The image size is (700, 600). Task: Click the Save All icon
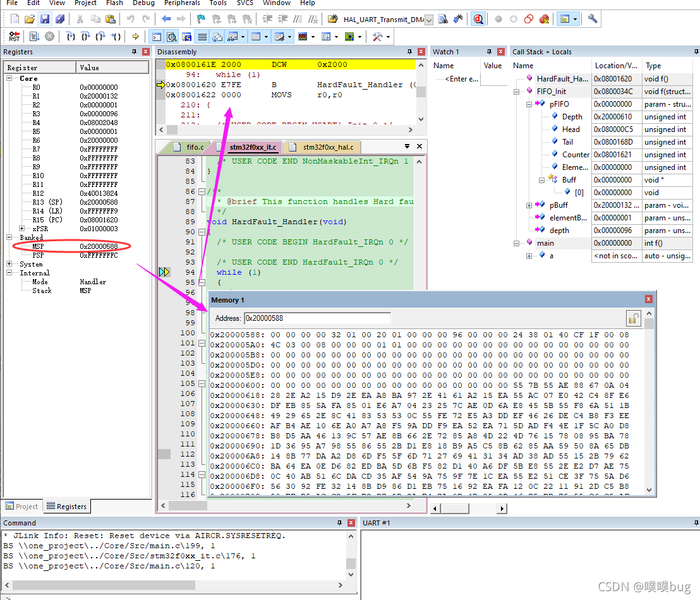[60, 19]
